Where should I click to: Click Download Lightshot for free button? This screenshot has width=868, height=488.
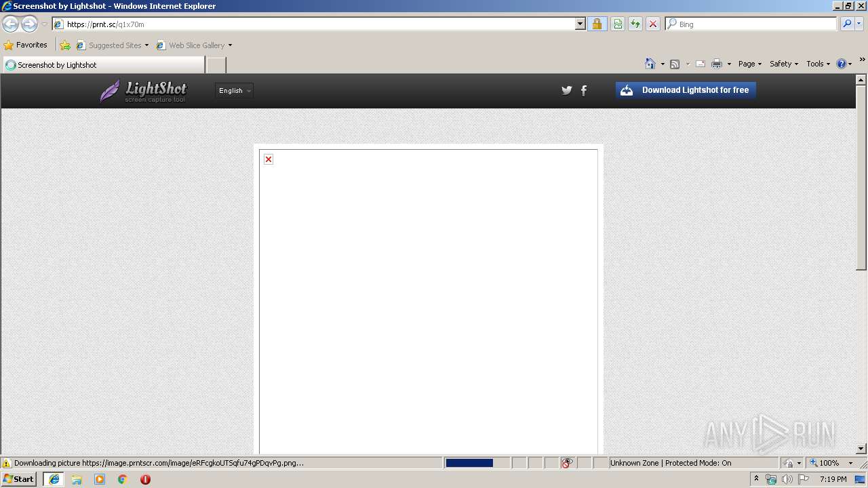(686, 90)
